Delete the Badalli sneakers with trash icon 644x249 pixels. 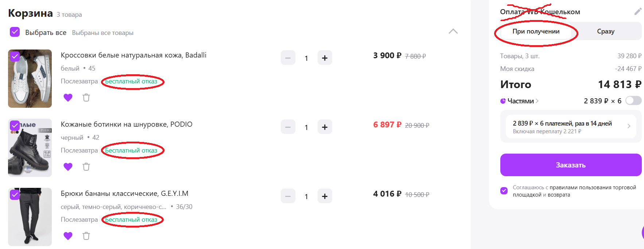coord(86,98)
